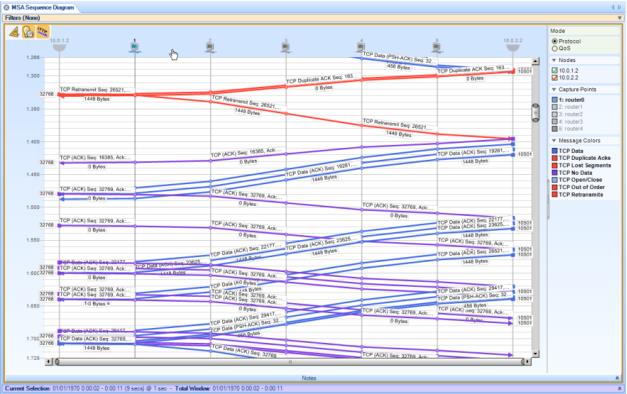
Task: Select the QoS mode radio button
Action: click(x=555, y=48)
